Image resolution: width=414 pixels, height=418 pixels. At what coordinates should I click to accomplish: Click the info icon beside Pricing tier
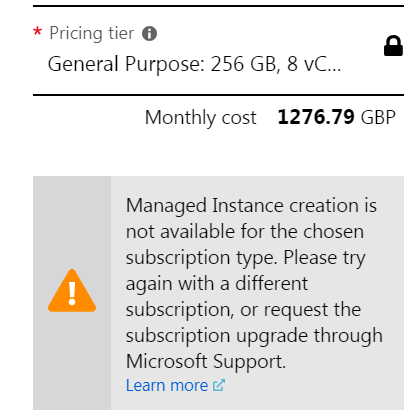tap(149, 34)
